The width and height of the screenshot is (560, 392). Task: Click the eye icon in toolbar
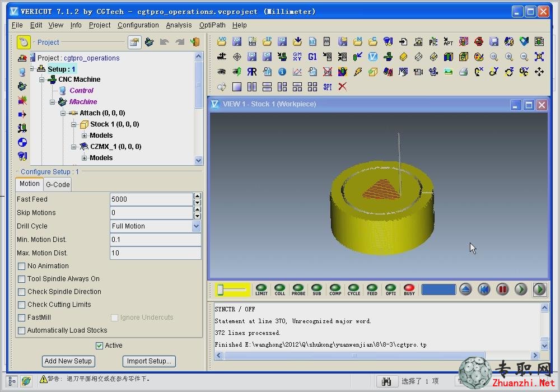coord(221,72)
